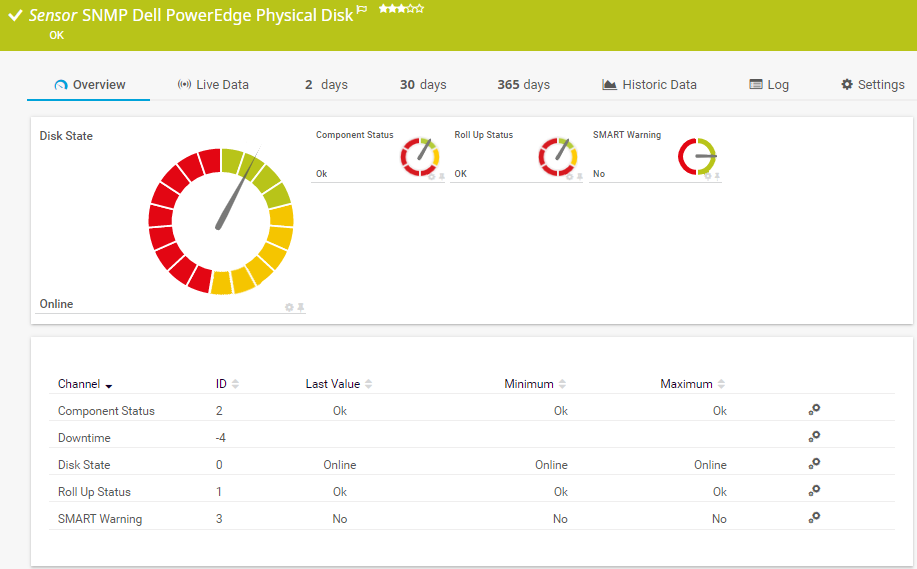Switch to the Live Data tab
The width and height of the screenshot is (917, 569).
pyautogui.click(x=213, y=85)
